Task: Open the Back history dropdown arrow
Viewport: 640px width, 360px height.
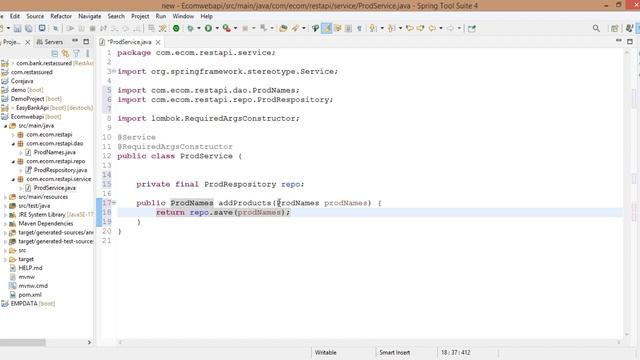Action: click(x=441, y=28)
